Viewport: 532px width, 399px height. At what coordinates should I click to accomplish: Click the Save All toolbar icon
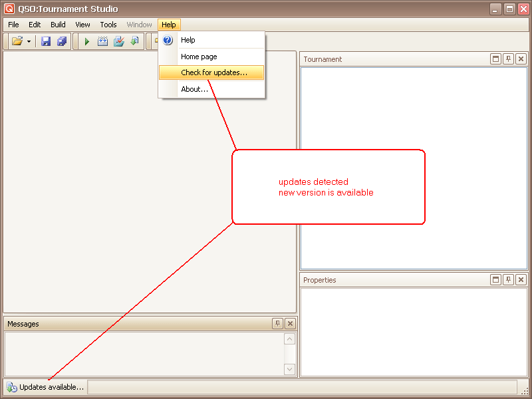pos(62,41)
